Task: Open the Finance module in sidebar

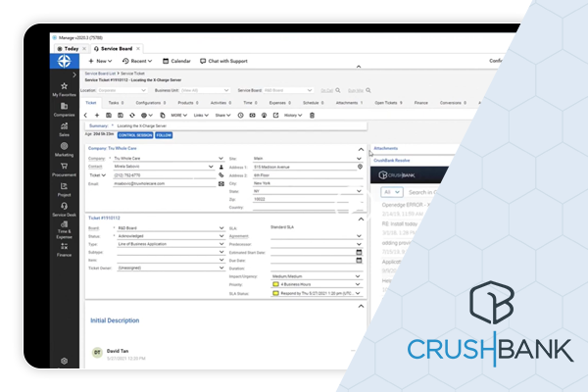Action: point(64,250)
